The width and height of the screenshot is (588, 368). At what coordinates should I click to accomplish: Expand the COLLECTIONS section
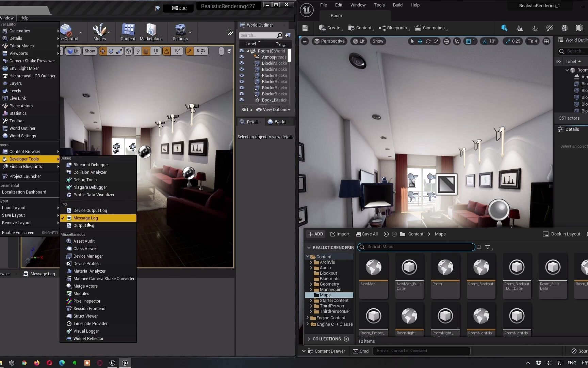(309, 339)
